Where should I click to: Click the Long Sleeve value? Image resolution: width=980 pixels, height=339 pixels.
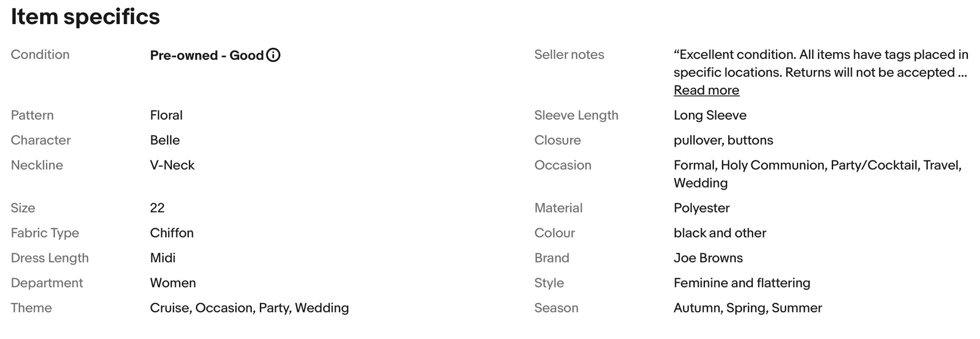click(x=710, y=115)
